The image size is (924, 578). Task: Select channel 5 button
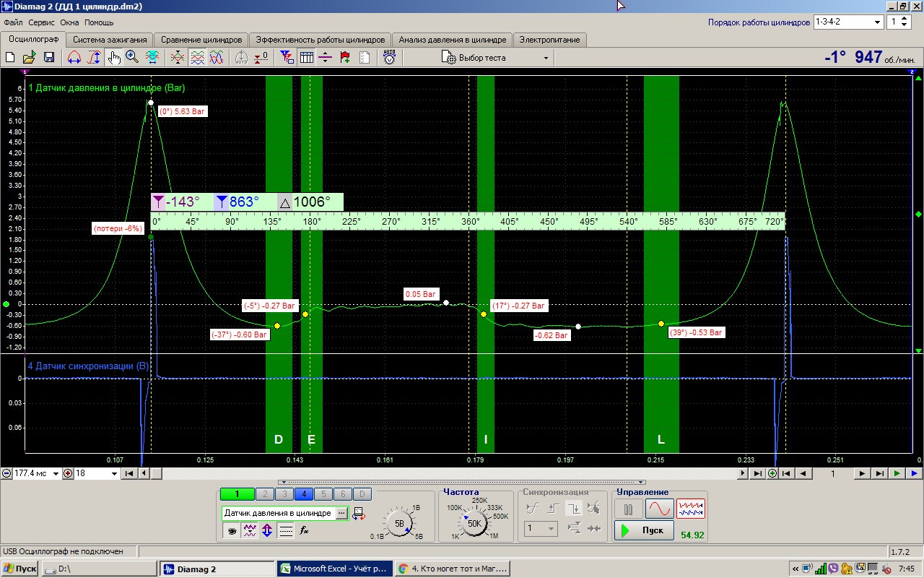[323, 494]
